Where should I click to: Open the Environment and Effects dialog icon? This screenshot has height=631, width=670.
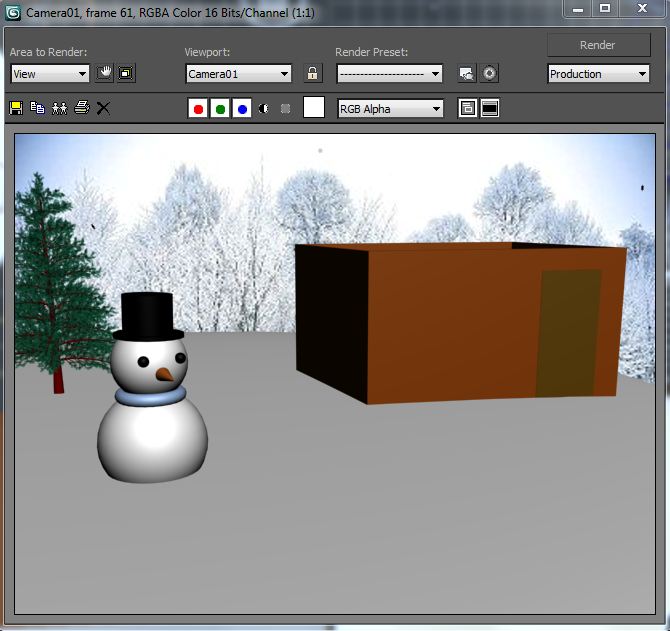(489, 73)
